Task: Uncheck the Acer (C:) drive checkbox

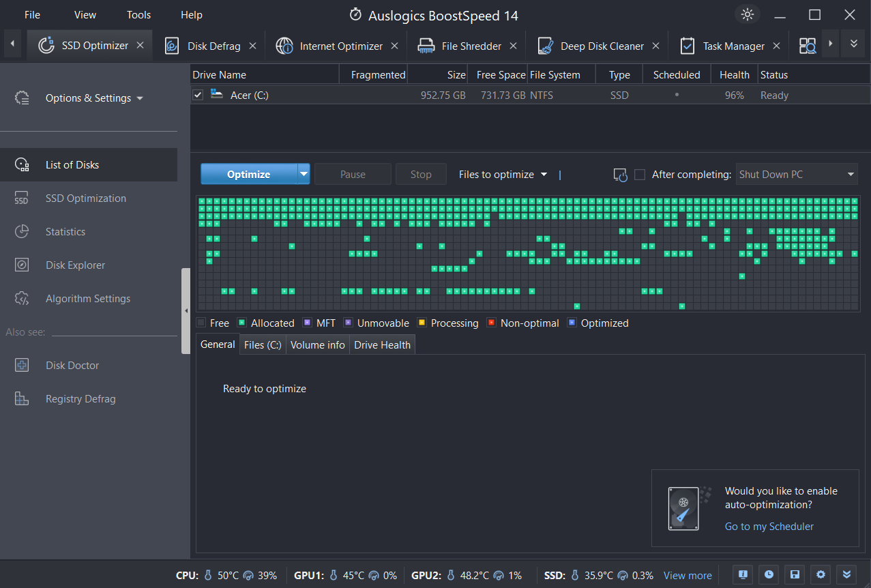Action: click(x=197, y=95)
